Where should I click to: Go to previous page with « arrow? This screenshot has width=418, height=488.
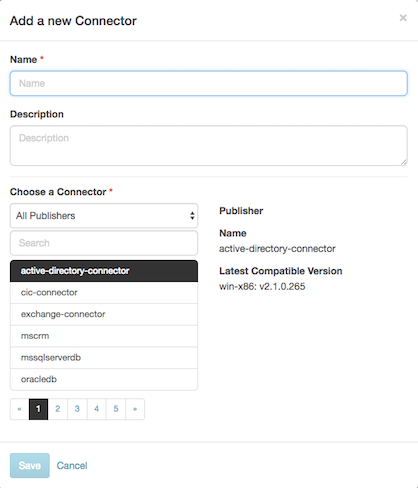[x=20, y=409]
